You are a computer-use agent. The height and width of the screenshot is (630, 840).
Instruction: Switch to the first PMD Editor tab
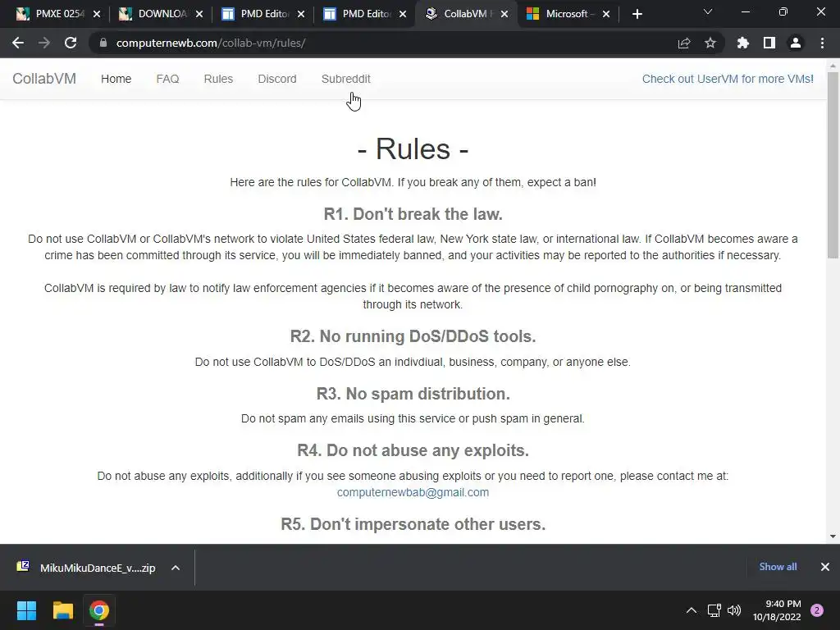tap(258, 14)
